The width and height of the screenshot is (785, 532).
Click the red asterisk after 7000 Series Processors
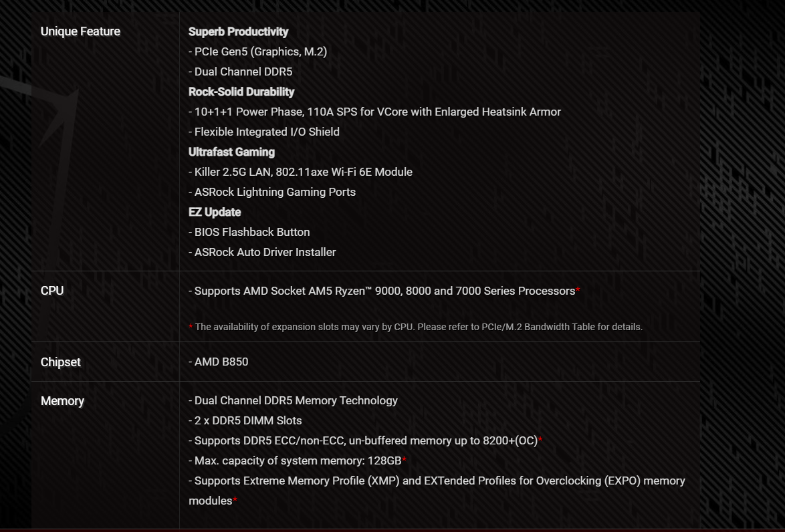tap(578, 291)
